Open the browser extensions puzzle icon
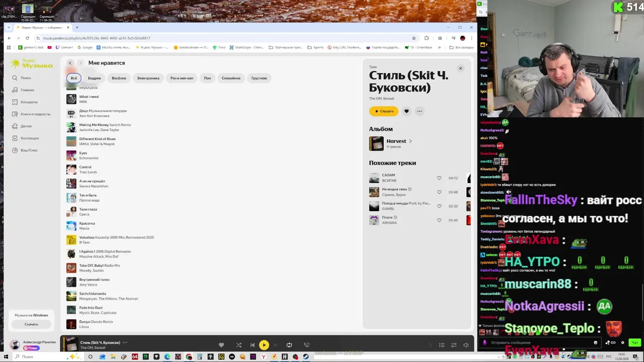Screen dimensions: 644x362 pos(427,38)
